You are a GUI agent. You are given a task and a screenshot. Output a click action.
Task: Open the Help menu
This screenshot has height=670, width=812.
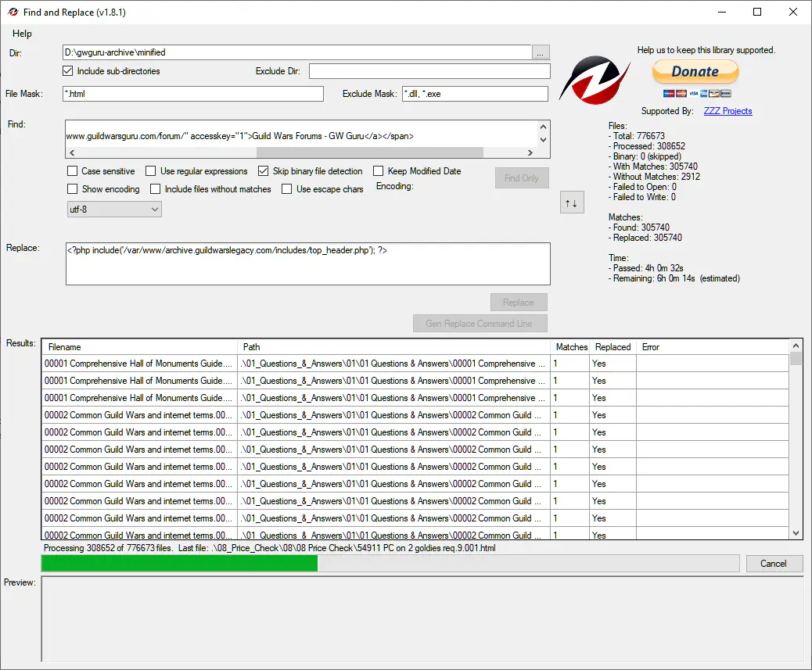click(x=23, y=34)
